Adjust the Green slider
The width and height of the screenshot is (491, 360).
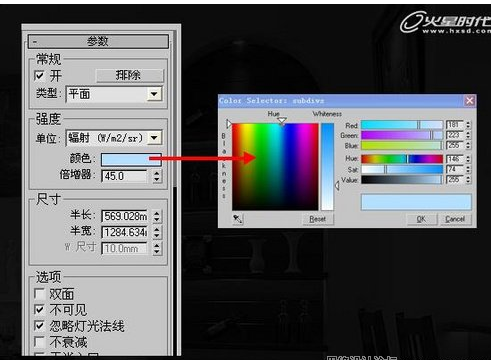(x=402, y=135)
